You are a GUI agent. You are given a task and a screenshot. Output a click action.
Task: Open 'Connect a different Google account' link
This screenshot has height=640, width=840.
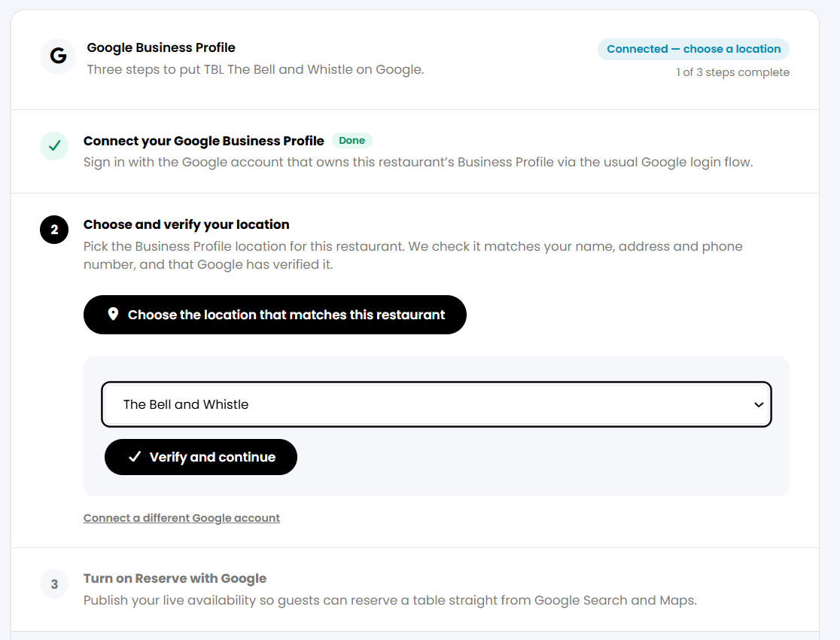[181, 518]
